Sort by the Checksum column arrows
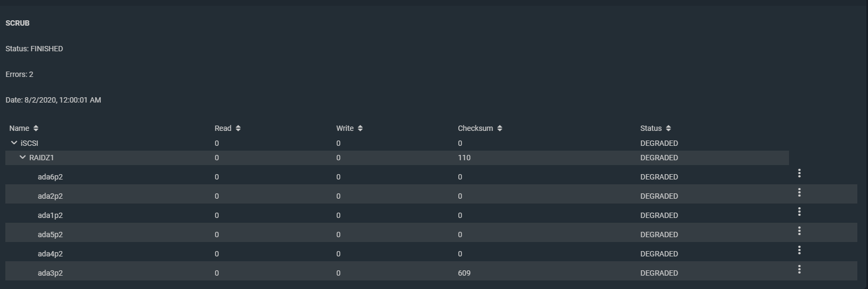868x289 pixels. point(499,128)
